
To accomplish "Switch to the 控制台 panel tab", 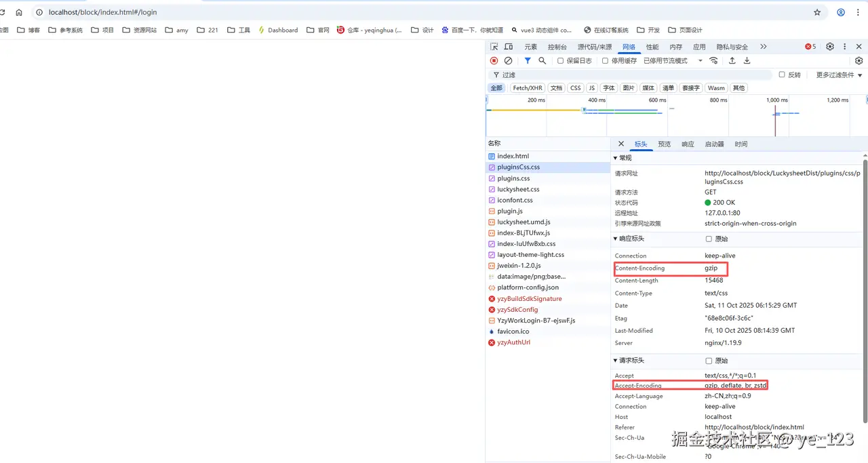I will [557, 47].
